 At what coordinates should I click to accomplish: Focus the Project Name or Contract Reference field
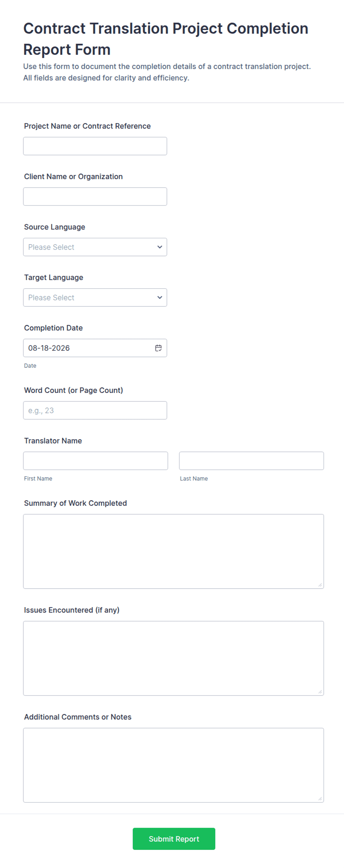tap(95, 146)
